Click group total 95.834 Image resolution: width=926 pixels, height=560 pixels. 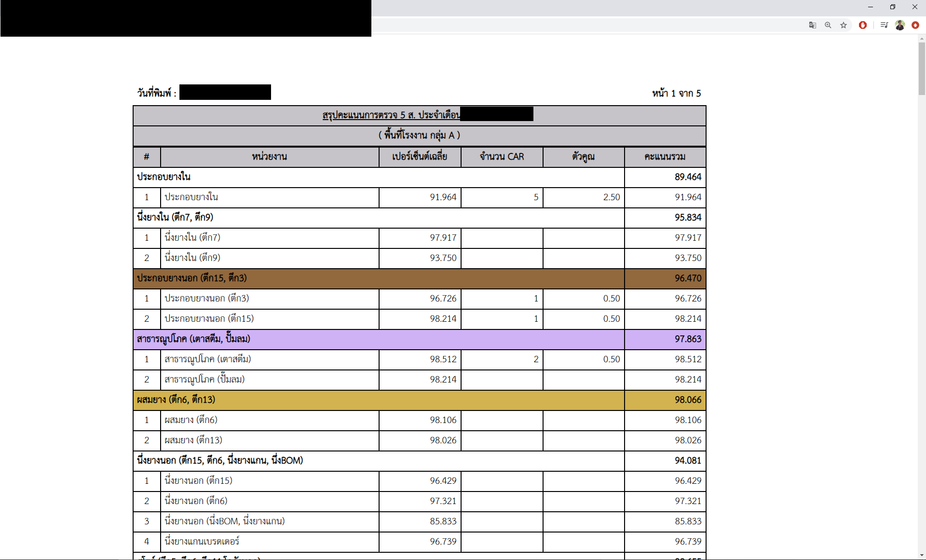(688, 218)
